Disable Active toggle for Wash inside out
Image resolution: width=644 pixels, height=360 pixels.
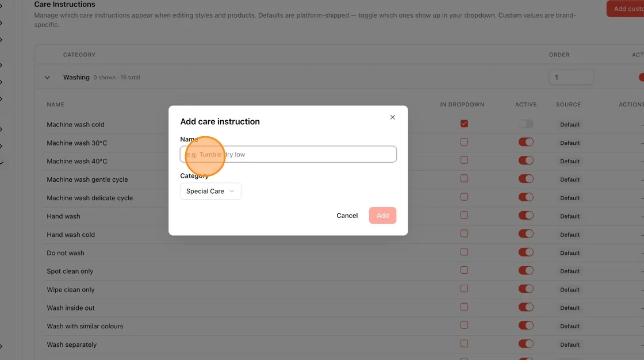click(526, 307)
